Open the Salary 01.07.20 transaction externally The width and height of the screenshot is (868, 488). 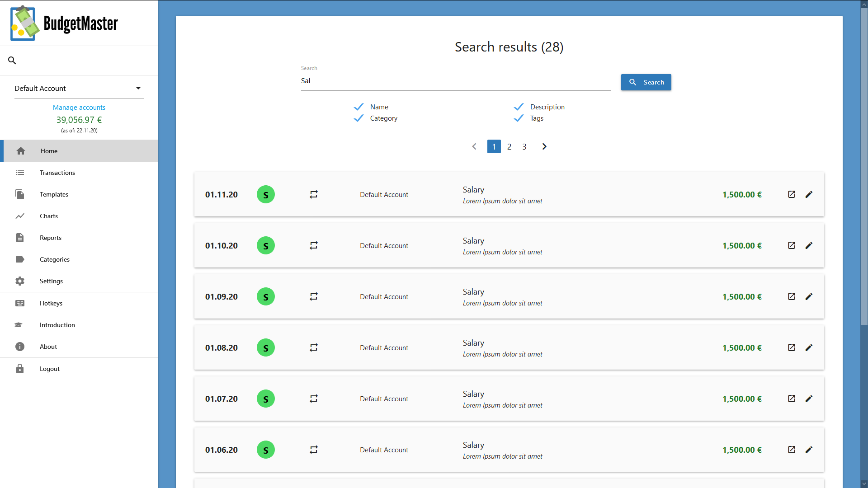792,399
